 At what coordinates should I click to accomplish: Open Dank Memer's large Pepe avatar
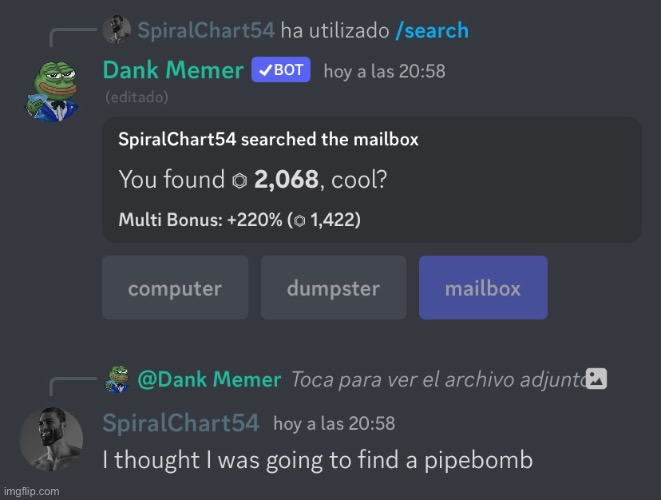51,91
